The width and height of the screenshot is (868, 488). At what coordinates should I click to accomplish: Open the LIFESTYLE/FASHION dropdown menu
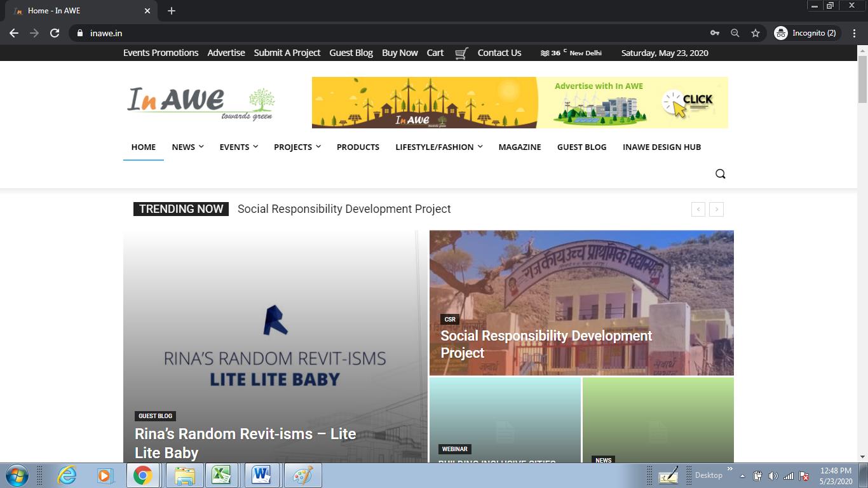[438, 147]
